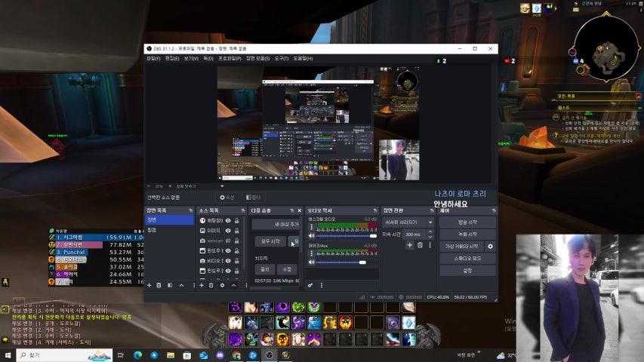The image size is (644, 362).
Task: Open advanced audio properties in the Audio Mixer footer
Action: [310, 285]
